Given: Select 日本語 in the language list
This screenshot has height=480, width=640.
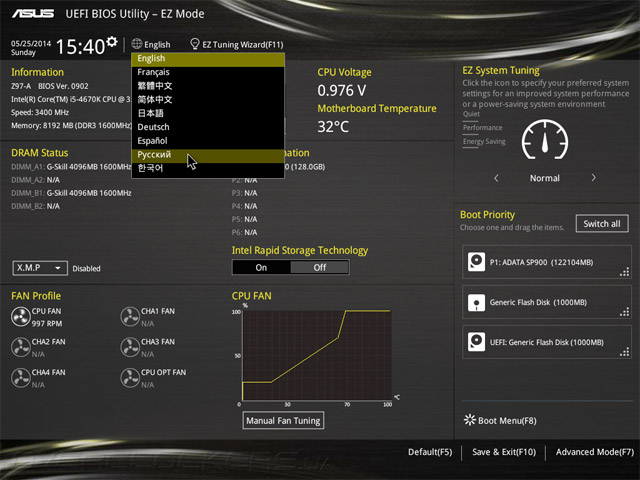Looking at the screenshot, I should pyautogui.click(x=208, y=113).
